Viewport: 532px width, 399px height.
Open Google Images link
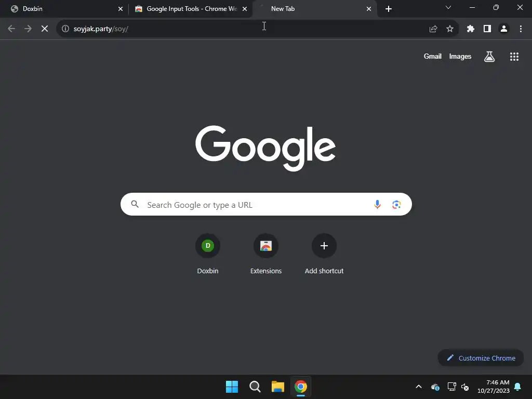click(460, 56)
